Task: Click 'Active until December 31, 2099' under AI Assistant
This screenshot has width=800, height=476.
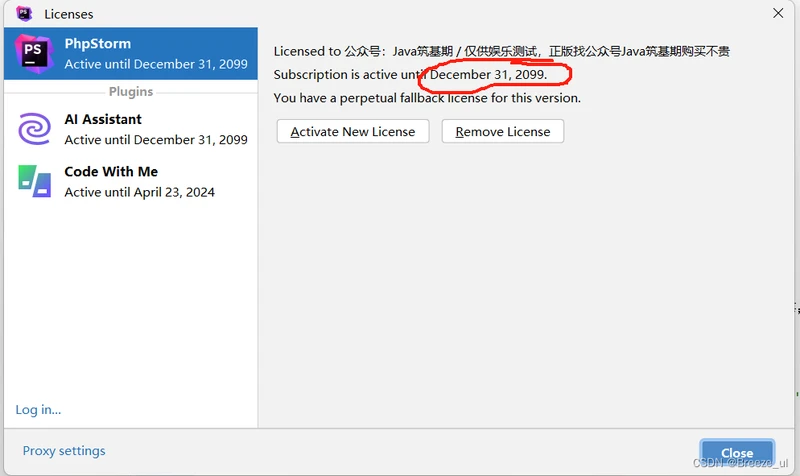Action: pos(156,140)
